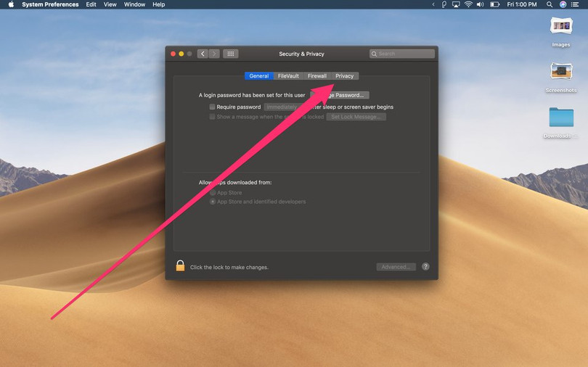Open the Apple menu
This screenshot has width=588, height=367.
click(11, 4)
